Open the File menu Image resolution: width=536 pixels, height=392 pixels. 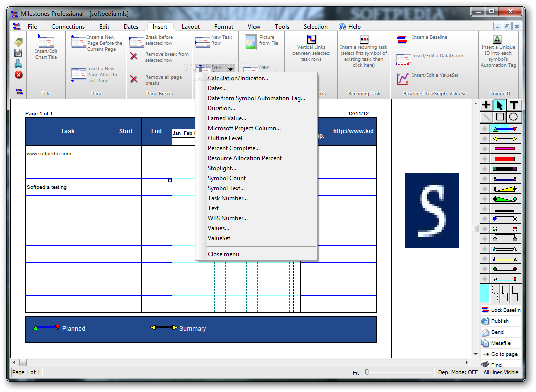(32, 27)
